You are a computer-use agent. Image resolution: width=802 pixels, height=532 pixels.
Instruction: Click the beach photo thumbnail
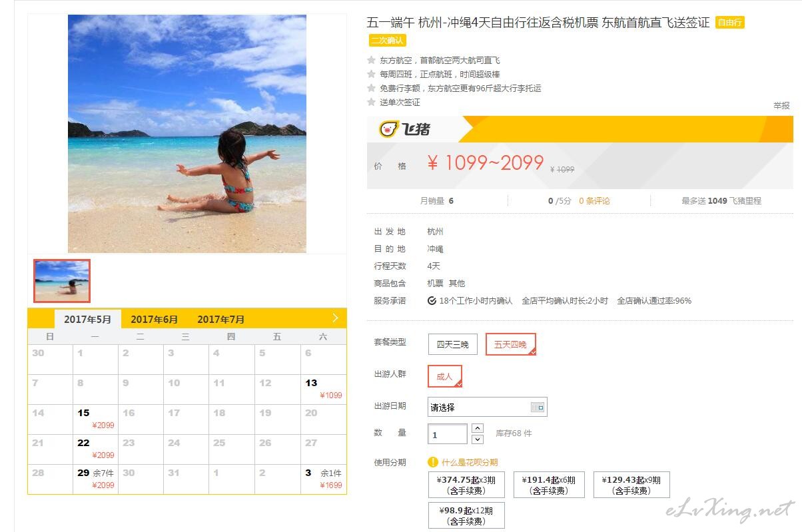pyautogui.click(x=62, y=280)
